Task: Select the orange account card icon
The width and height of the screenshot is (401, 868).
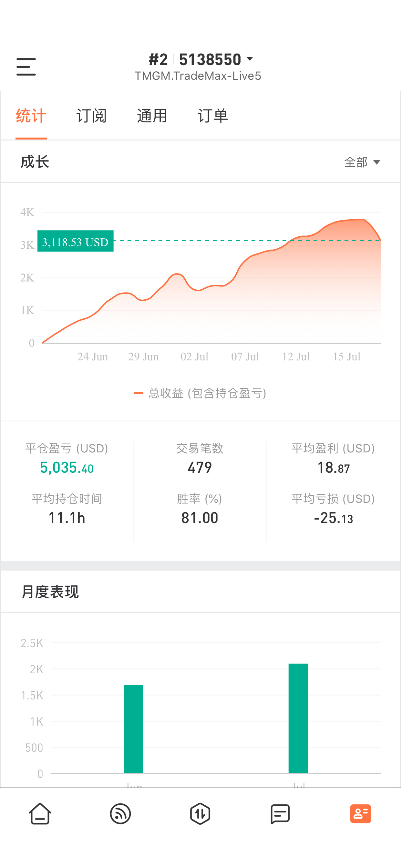Action: pyautogui.click(x=361, y=813)
